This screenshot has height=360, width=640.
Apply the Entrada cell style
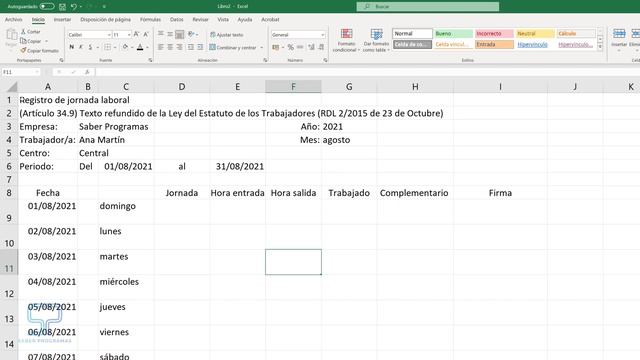494,44
